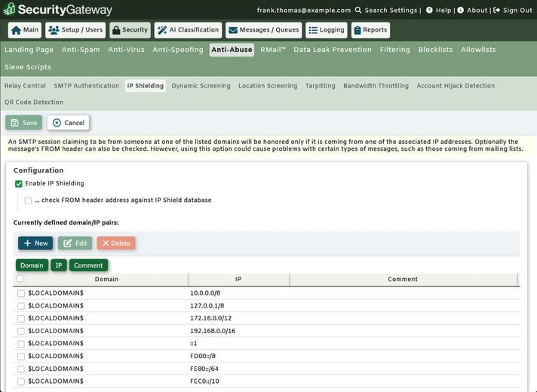Click the pencil icon on Edit button

click(67, 243)
